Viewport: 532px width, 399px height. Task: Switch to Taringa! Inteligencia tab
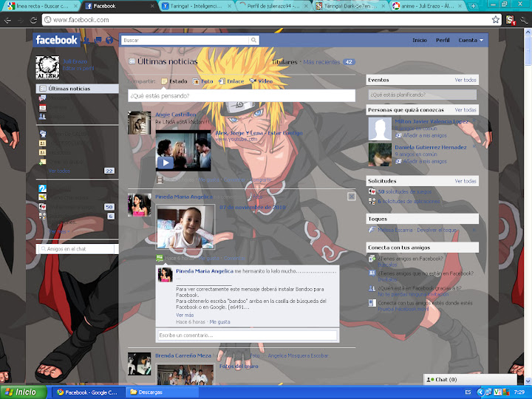197,6
